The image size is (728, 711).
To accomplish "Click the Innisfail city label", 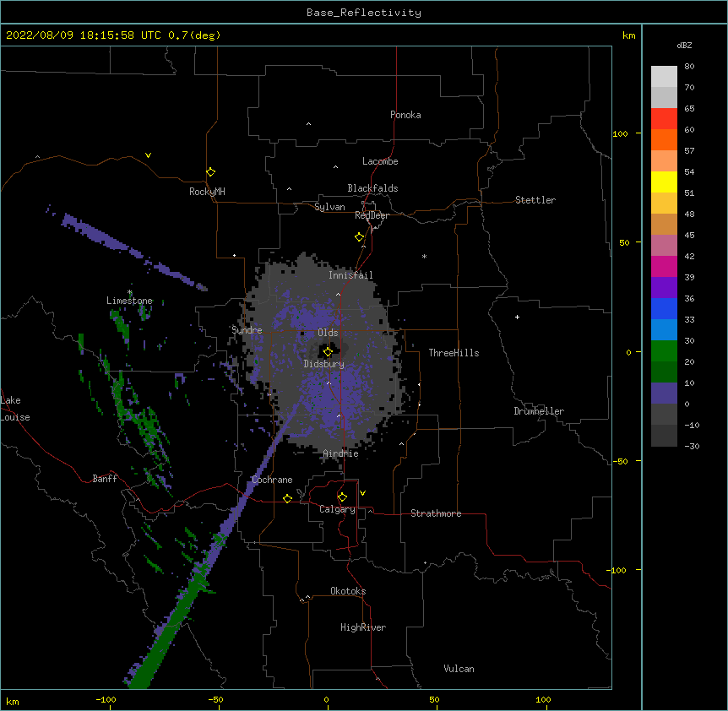I will (350, 275).
